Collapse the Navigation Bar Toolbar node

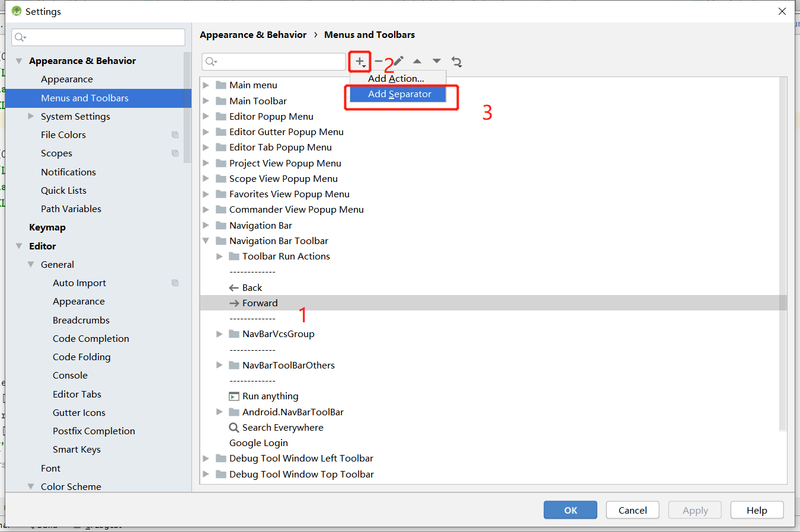206,241
